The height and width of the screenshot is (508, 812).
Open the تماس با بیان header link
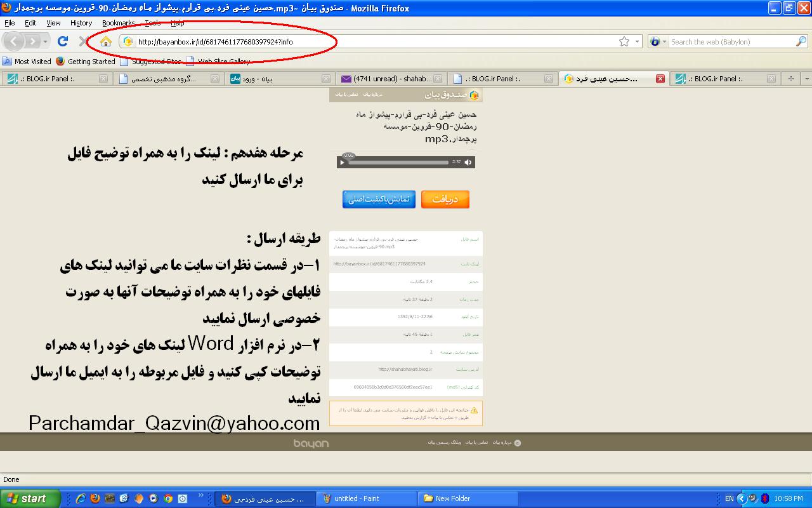347,95
